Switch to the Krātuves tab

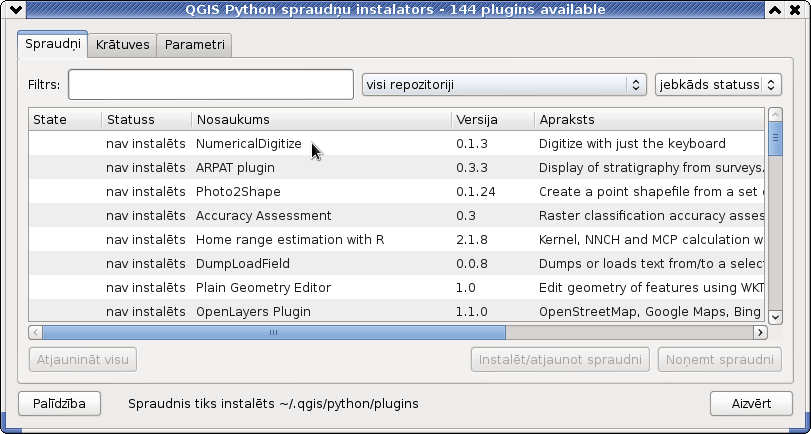click(x=123, y=45)
